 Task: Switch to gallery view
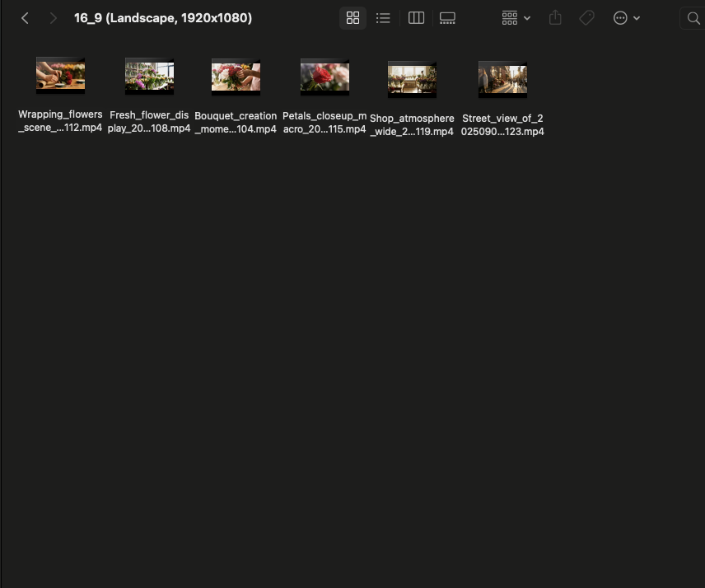tap(447, 18)
